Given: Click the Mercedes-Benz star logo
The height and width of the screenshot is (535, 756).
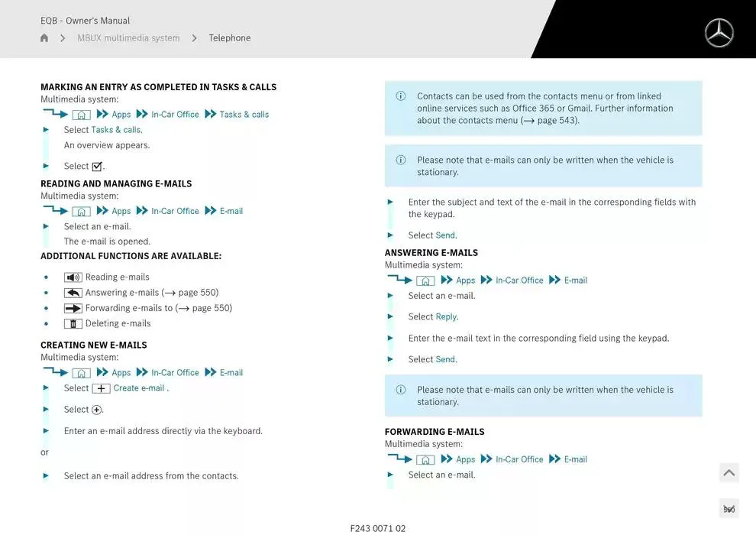Looking at the screenshot, I should [719, 34].
